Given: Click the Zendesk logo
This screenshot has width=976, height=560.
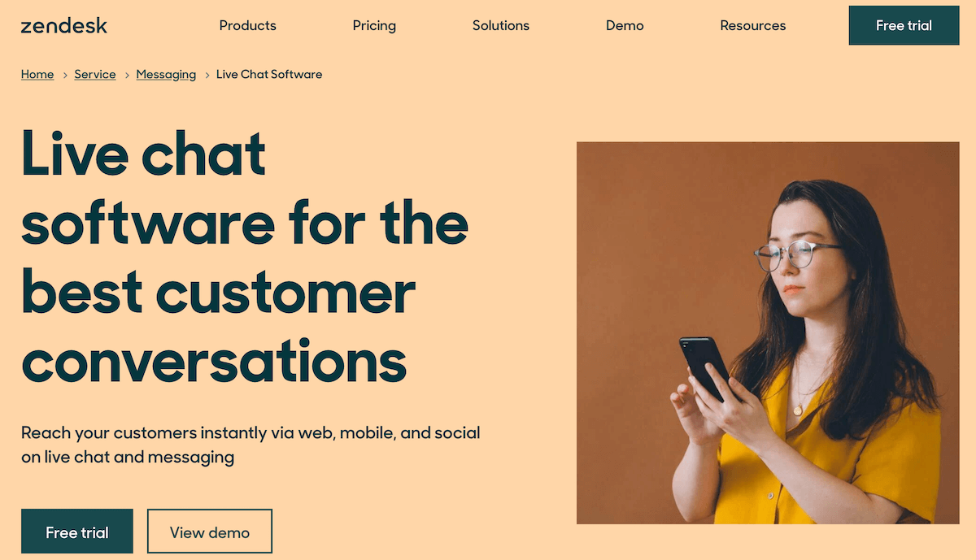Looking at the screenshot, I should [x=64, y=25].
